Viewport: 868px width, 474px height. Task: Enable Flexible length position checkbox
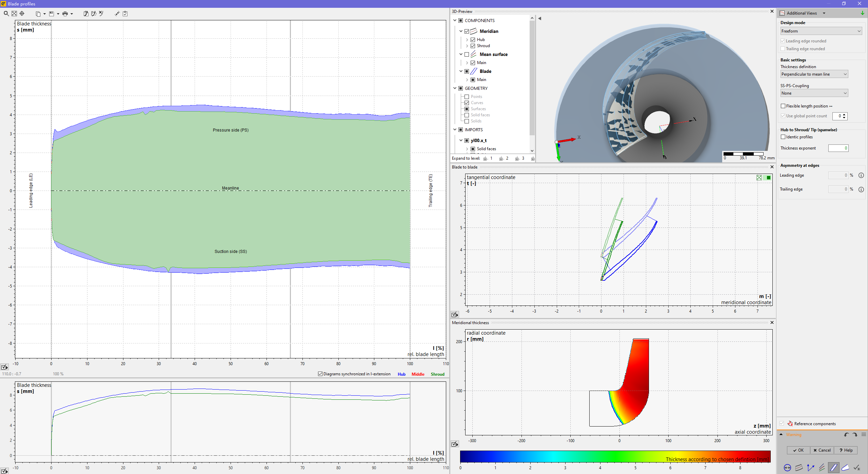(x=783, y=106)
